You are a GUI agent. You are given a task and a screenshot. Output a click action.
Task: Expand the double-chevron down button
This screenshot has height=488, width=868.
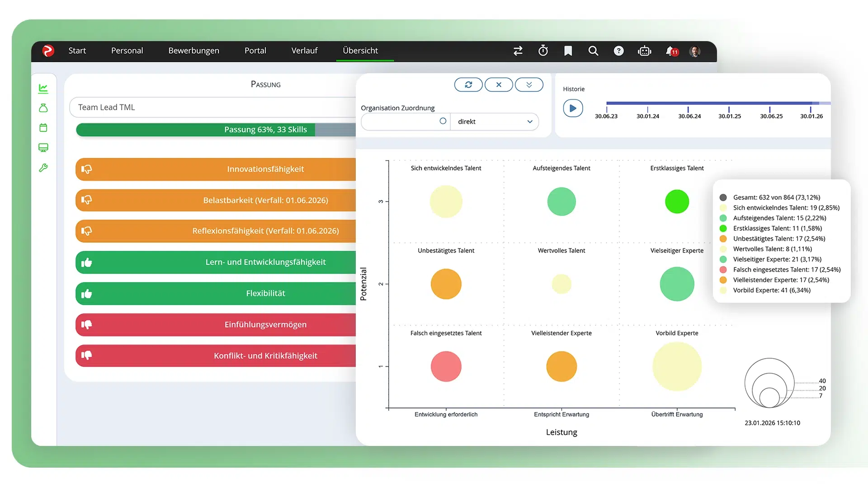(529, 84)
